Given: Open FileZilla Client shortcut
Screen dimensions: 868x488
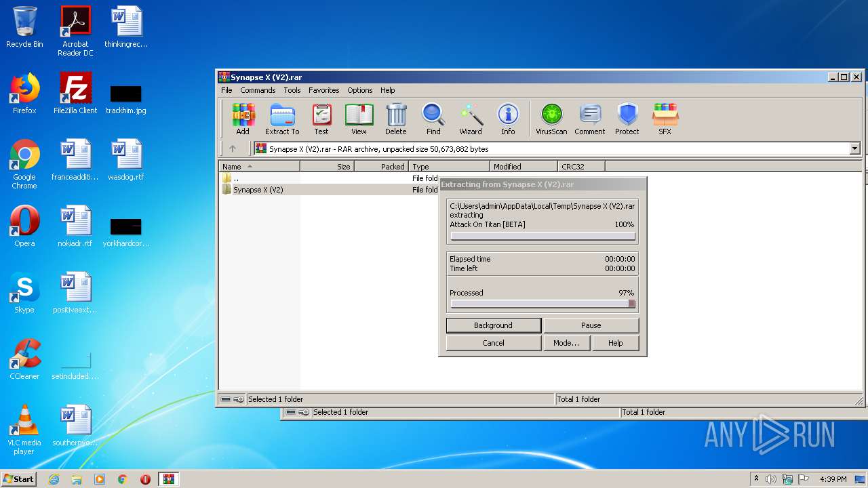Looking at the screenshot, I should pos(75,94).
